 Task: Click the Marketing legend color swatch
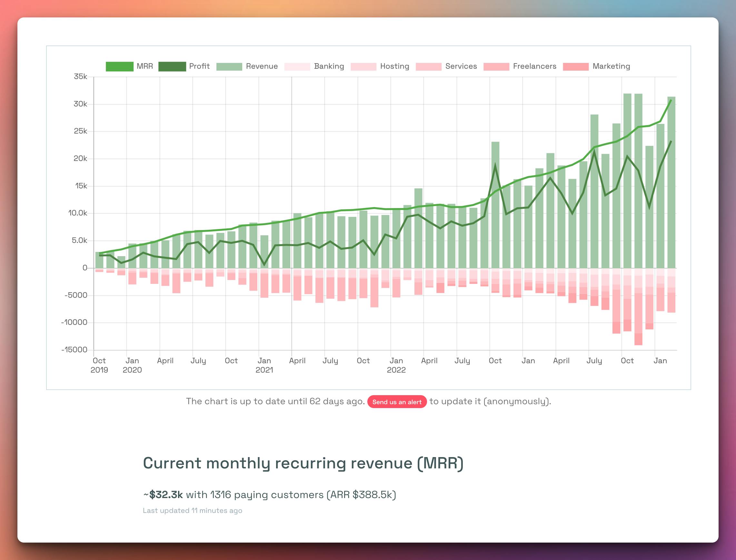coord(576,66)
